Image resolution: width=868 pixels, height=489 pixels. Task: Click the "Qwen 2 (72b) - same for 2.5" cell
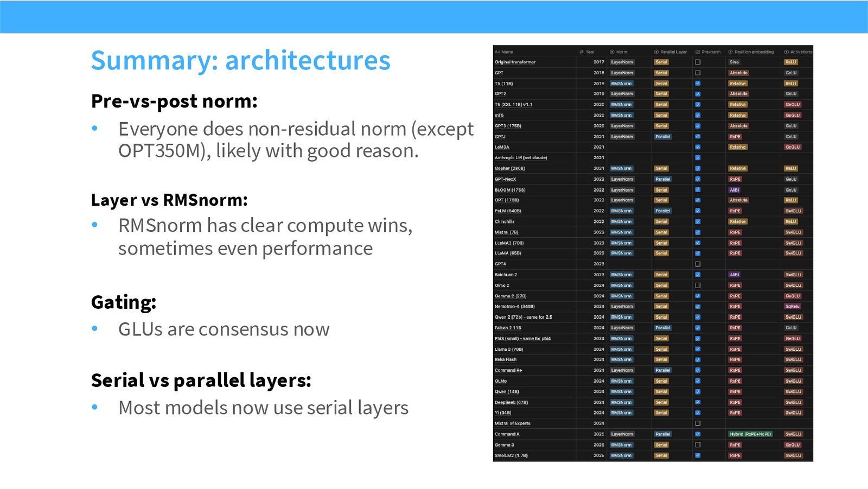524,317
